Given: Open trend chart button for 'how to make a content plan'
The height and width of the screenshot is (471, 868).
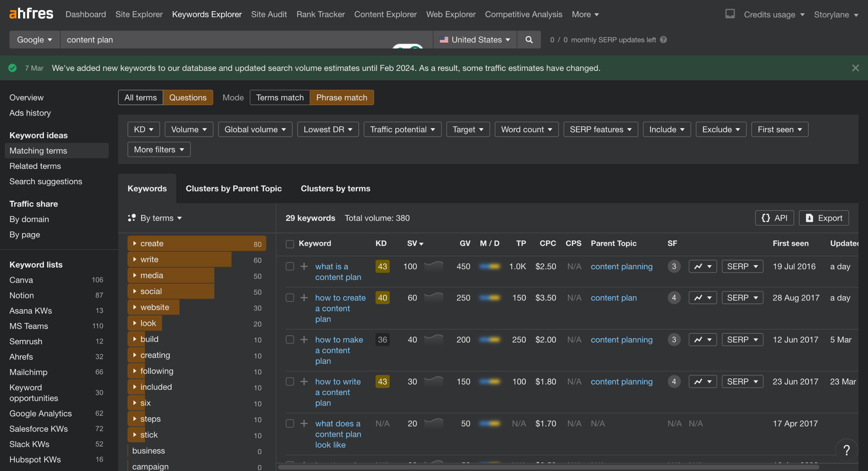Looking at the screenshot, I should (703, 339).
